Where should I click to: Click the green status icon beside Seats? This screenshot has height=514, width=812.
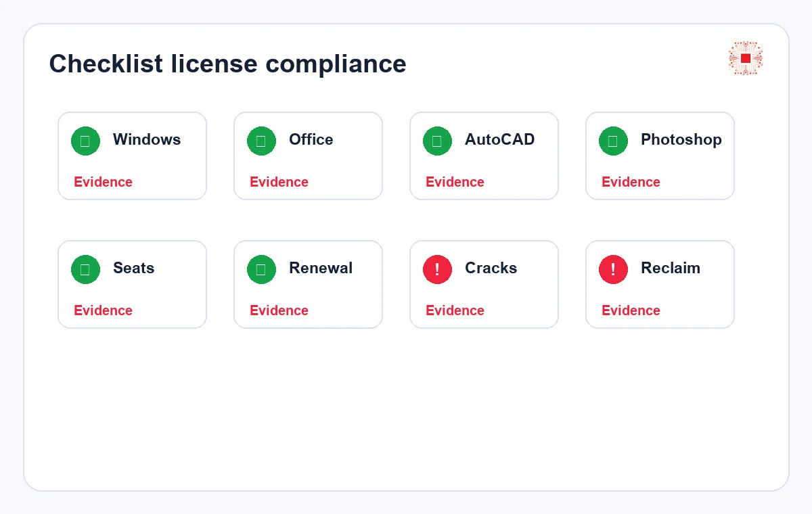tap(85, 269)
